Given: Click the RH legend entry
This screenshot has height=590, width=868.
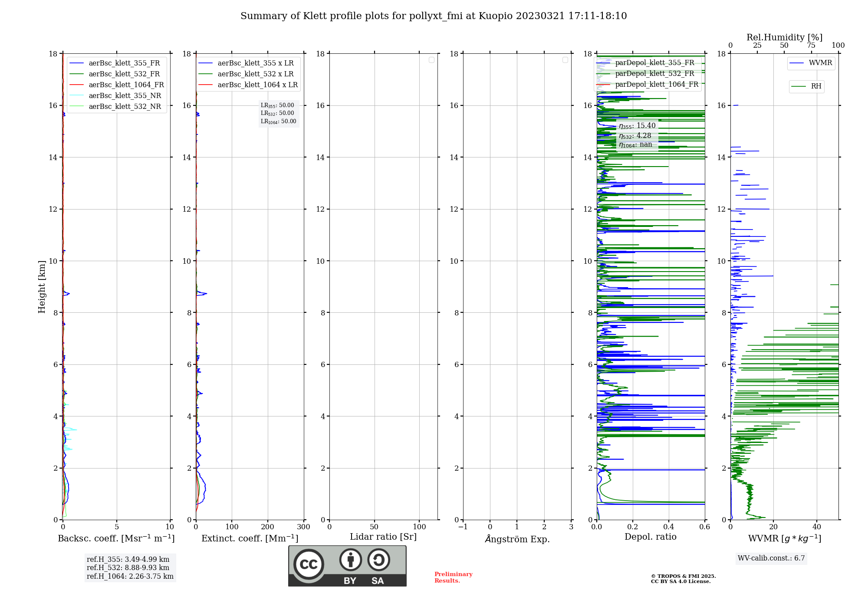Looking at the screenshot, I should [806, 86].
